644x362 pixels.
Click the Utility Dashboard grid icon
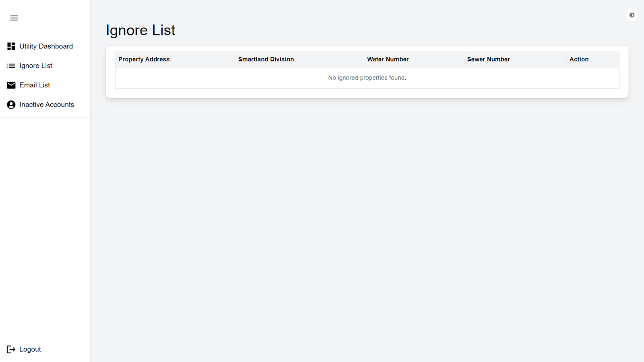tap(11, 46)
